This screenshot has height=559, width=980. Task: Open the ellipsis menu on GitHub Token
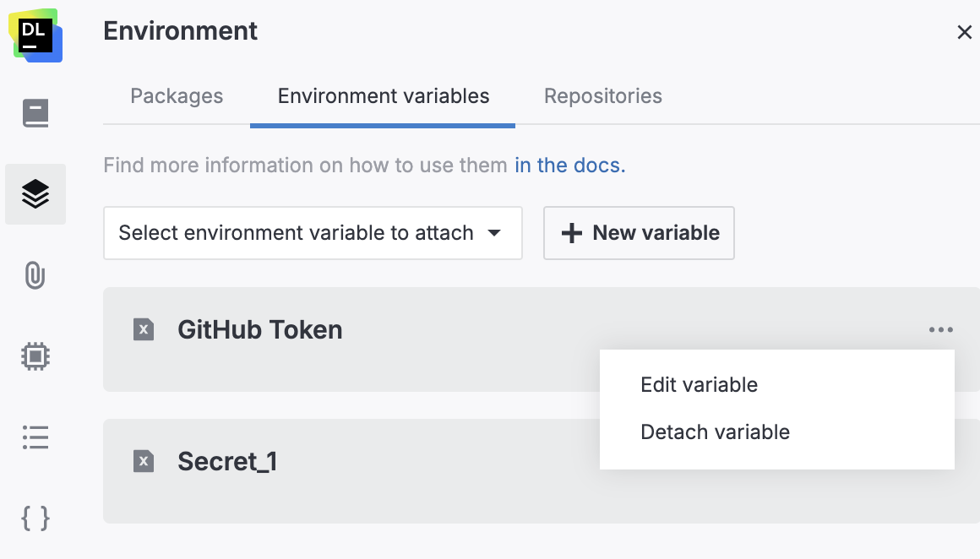(940, 329)
